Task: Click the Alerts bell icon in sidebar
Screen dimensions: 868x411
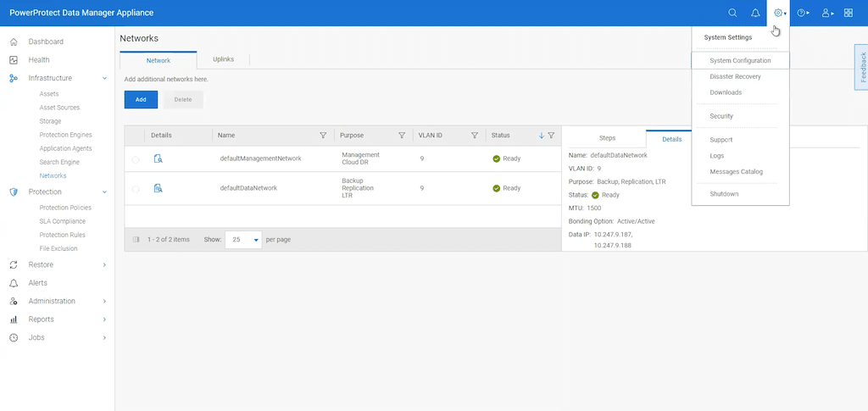Action: (14, 283)
